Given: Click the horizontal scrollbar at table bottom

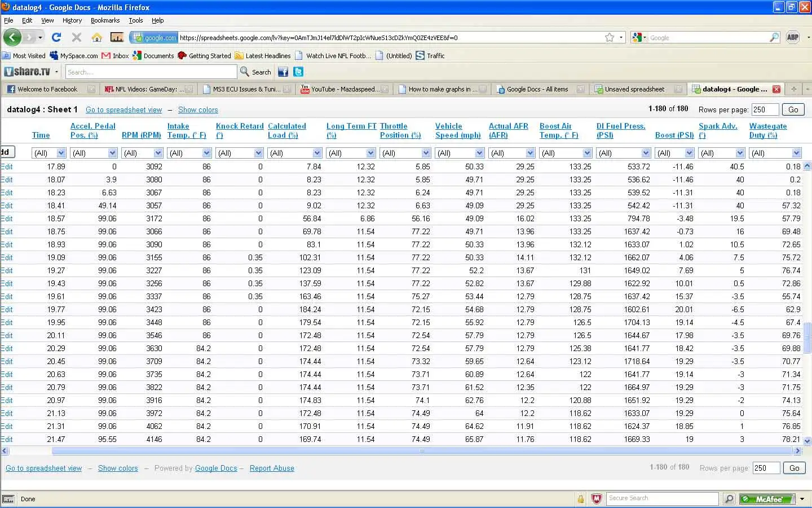Looking at the screenshot, I should tap(422, 451).
